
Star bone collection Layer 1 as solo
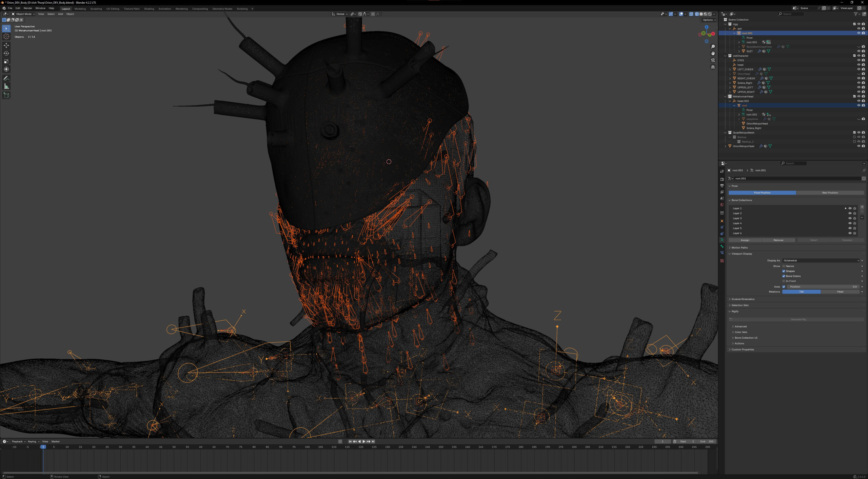tap(854, 208)
